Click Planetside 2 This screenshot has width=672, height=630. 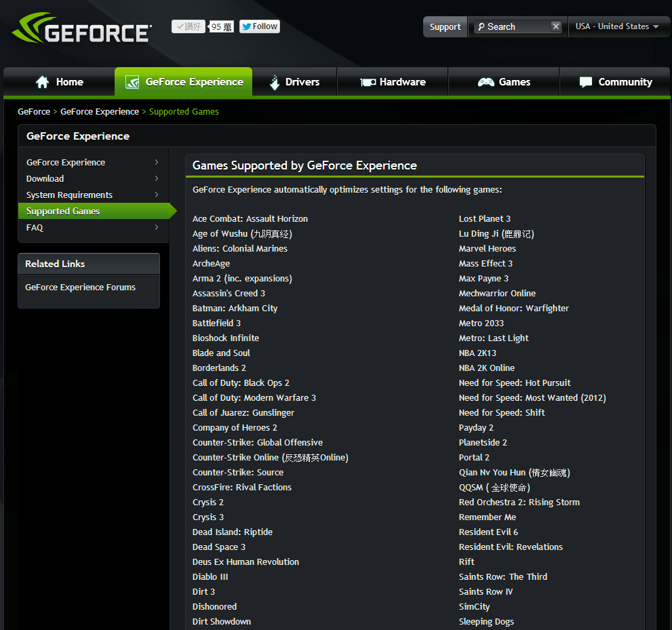click(483, 442)
